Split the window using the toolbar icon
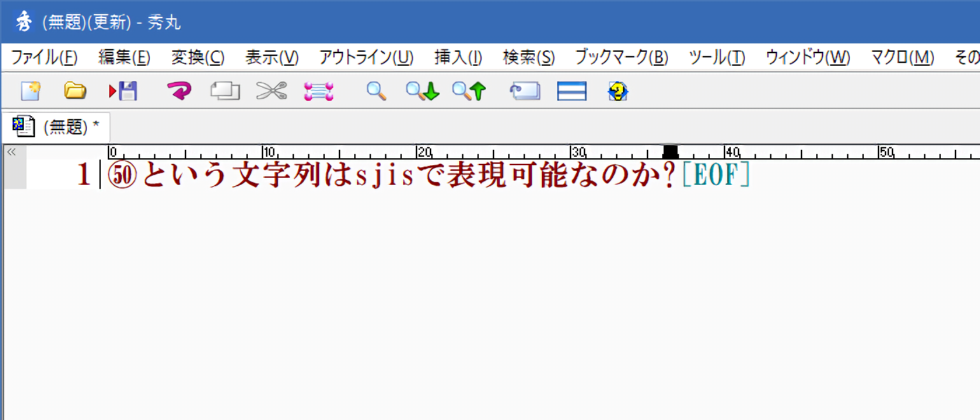 click(571, 91)
